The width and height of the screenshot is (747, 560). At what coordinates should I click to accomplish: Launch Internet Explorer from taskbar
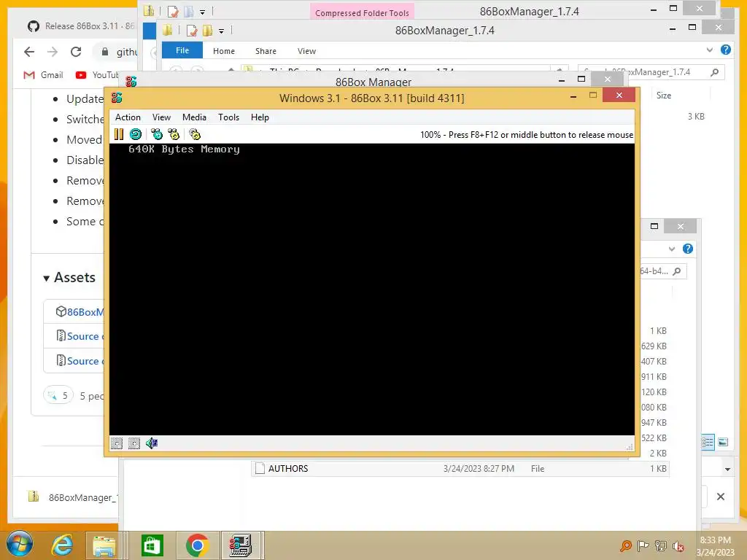(63, 545)
